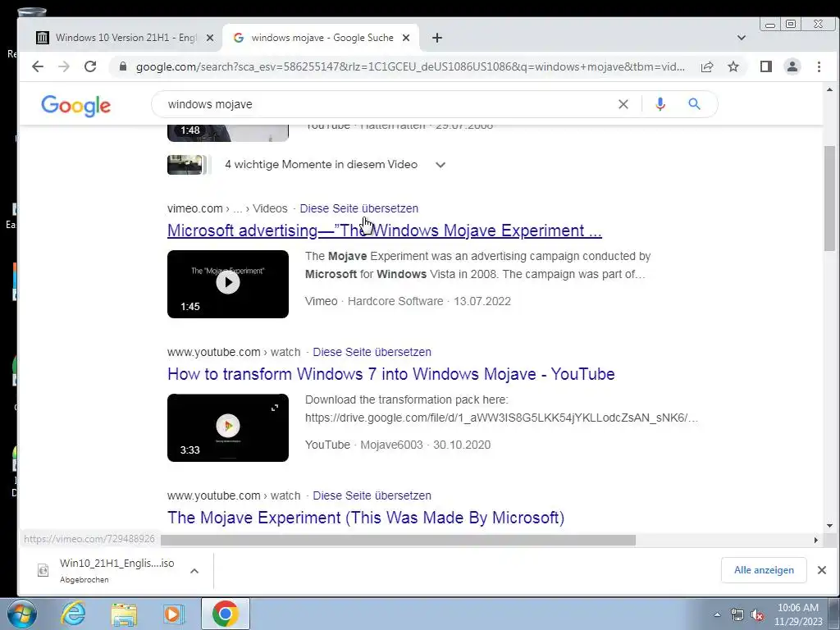
Task: Share this page via address bar icon
Action: (x=706, y=66)
